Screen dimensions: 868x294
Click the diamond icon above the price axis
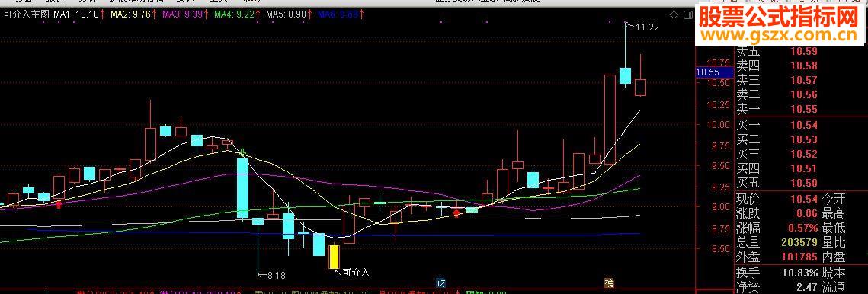tap(674, 15)
